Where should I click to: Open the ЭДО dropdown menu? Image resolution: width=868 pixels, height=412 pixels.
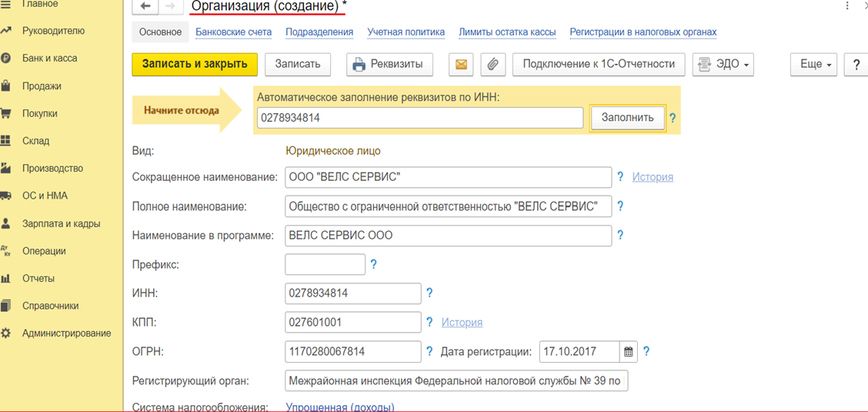click(x=723, y=64)
